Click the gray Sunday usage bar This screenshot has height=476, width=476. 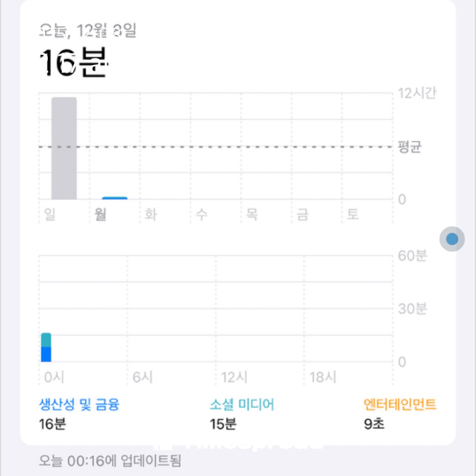(64, 148)
